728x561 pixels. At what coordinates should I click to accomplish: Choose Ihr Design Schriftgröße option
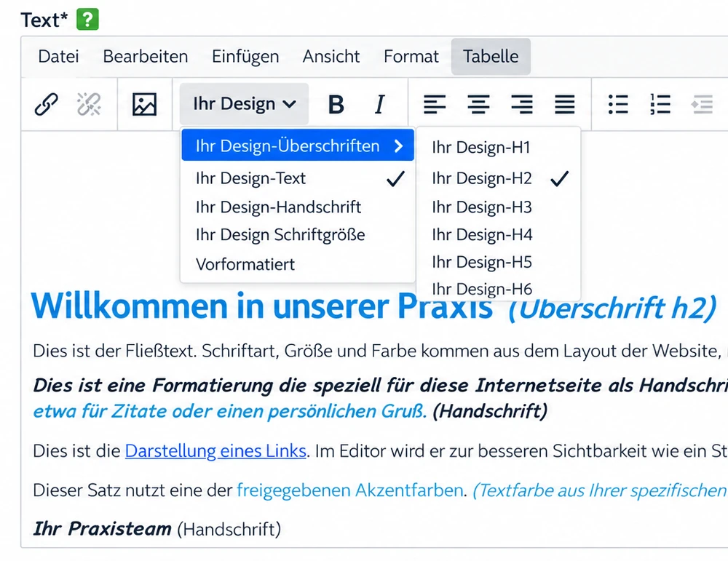tap(298, 235)
